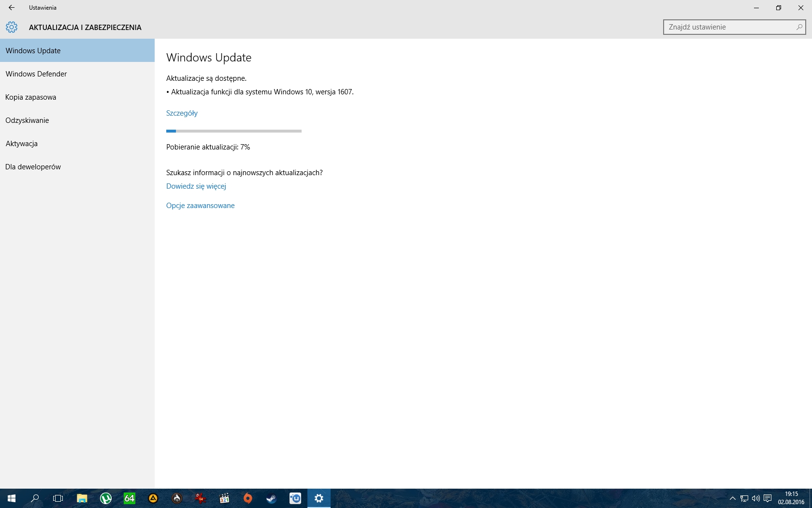Open taskbar search magnifier
Image resolution: width=812 pixels, height=508 pixels.
tap(35, 498)
